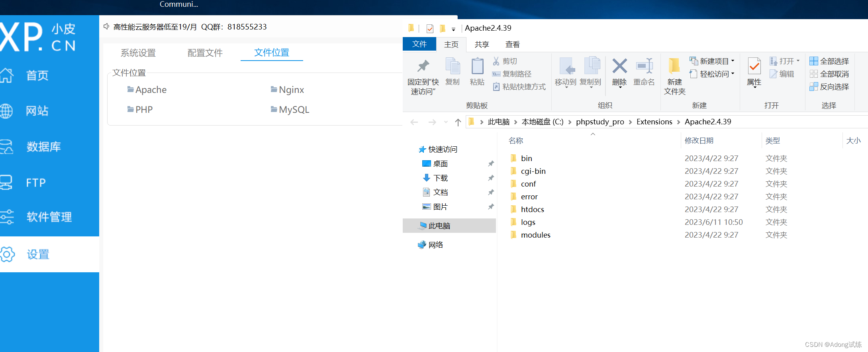This screenshot has width=868, height=352.
Task: Open the 查看 ribbon tab in Explorer
Action: click(513, 44)
